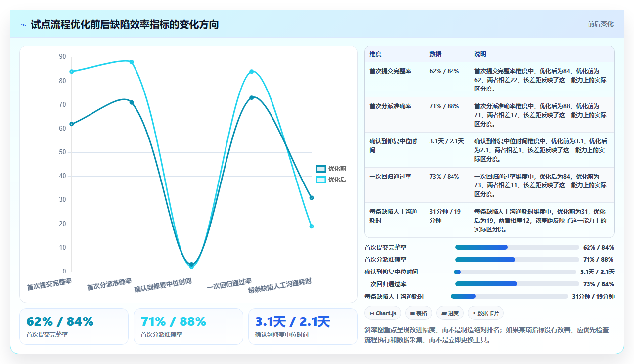Click the 优化后 legend color box
Viewport: 634px width, 364px height.
pos(320,180)
